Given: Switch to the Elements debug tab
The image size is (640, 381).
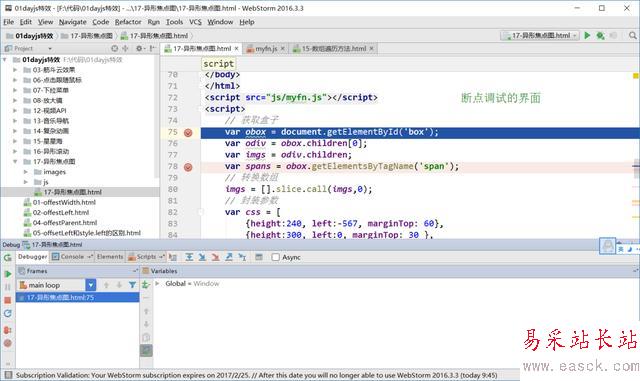Looking at the screenshot, I should 110,257.
